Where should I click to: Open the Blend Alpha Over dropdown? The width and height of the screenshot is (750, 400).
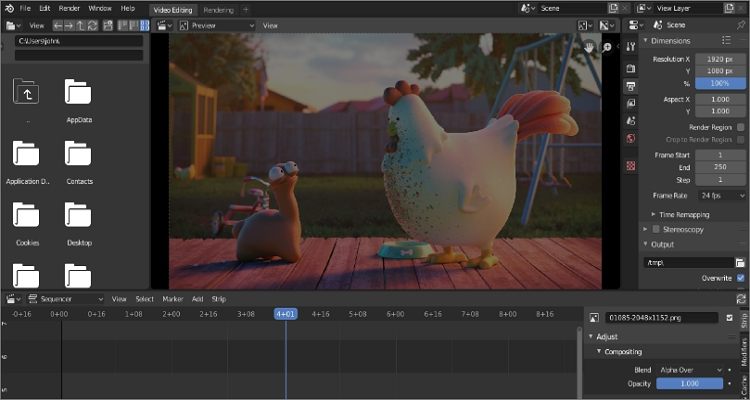(690, 370)
